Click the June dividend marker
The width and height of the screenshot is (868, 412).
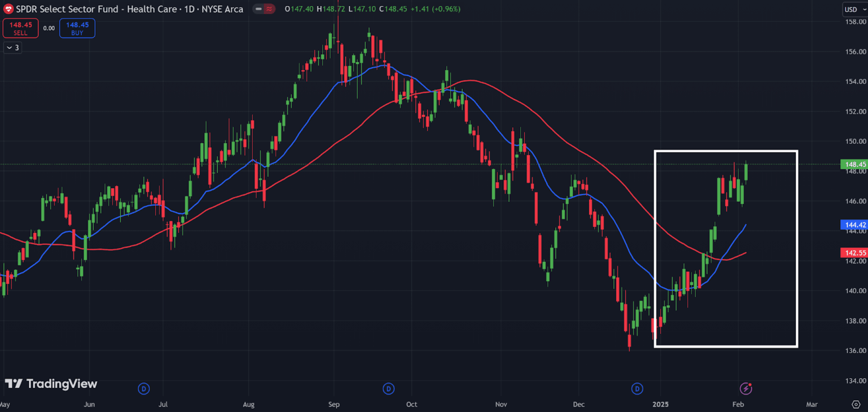pos(144,389)
